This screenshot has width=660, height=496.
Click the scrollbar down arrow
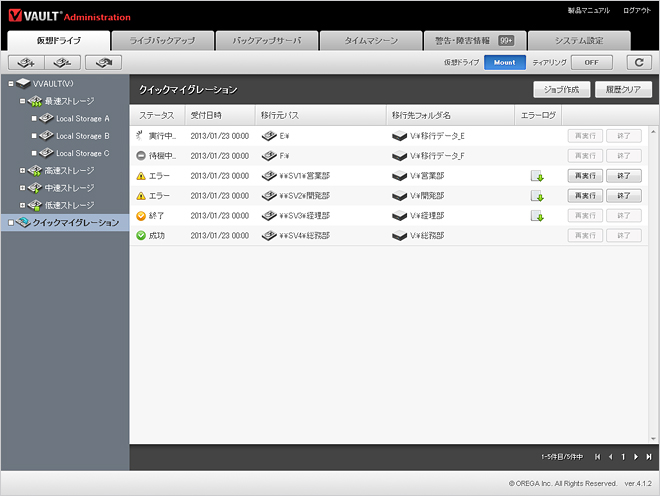(x=653, y=439)
